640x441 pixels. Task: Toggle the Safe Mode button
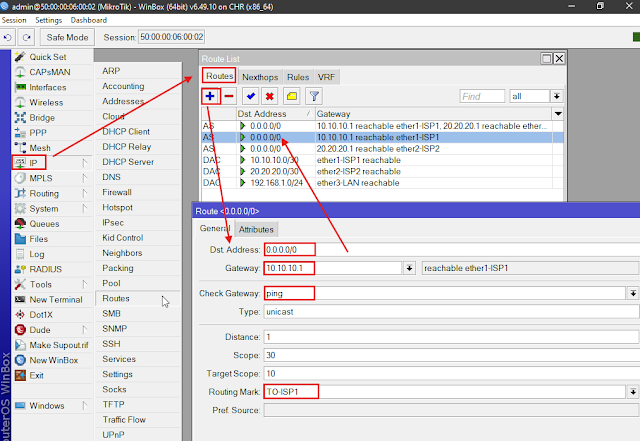pyautogui.click(x=67, y=38)
